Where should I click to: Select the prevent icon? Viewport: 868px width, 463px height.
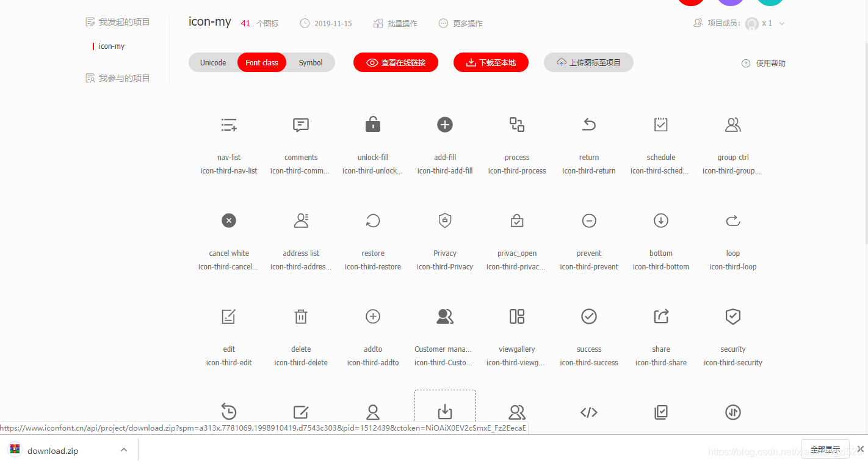[x=589, y=221]
